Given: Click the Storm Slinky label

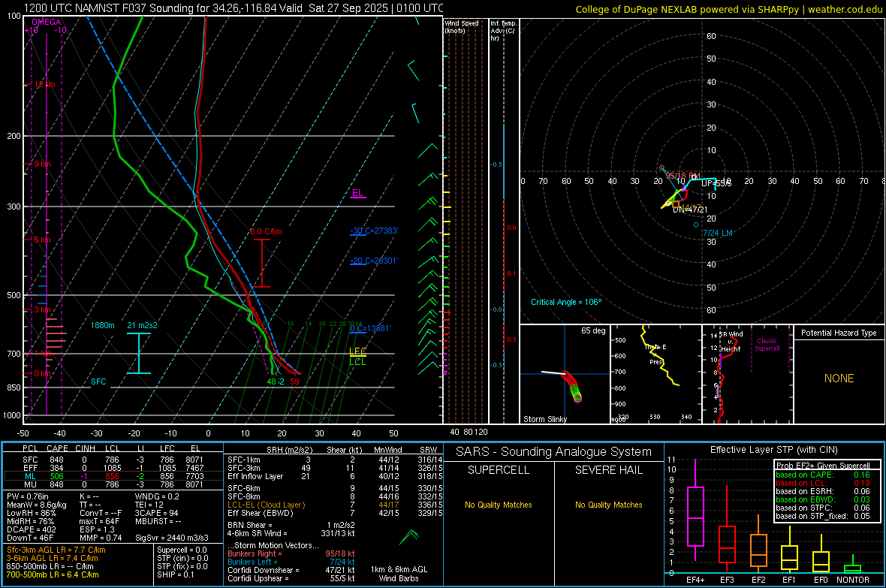Looking at the screenshot, I should click(x=544, y=419).
